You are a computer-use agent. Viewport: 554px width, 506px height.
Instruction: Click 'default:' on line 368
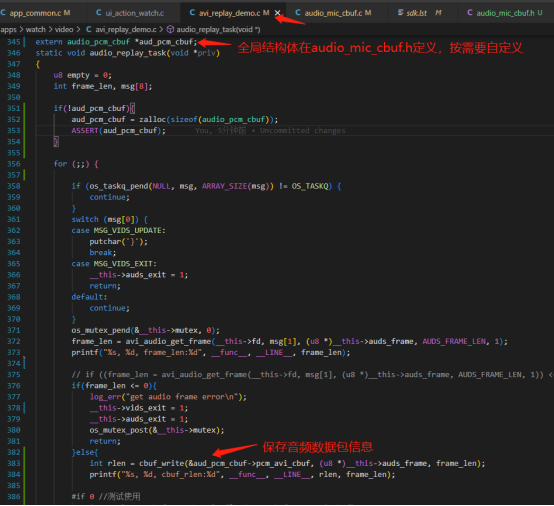coord(89,297)
